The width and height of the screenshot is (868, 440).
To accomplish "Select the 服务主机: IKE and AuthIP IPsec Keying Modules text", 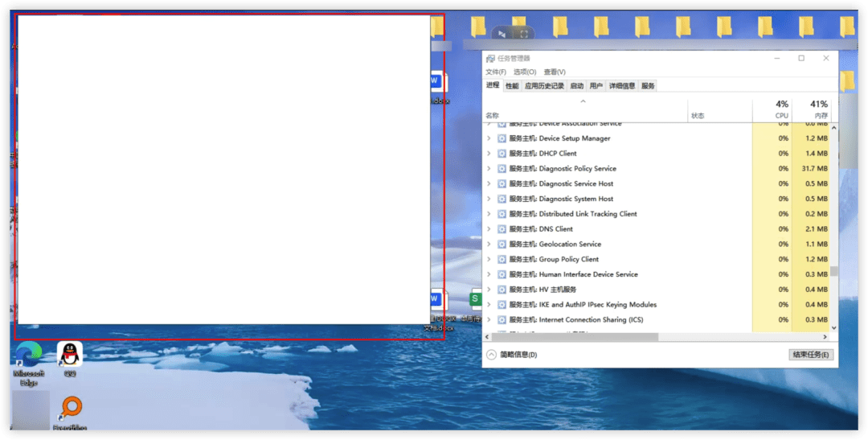I will tap(583, 305).
